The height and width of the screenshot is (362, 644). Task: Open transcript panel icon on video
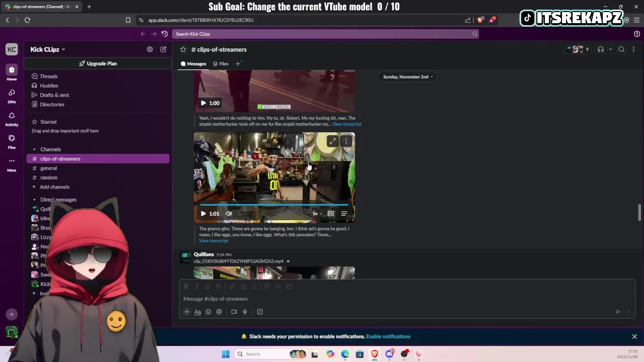coord(344,214)
